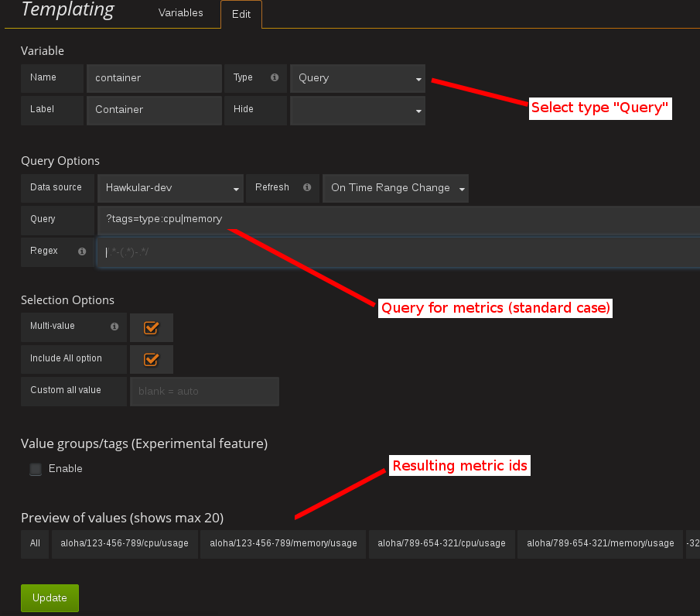The image size is (700, 616).
Task: Click the Refresh info icon
Action: pos(307,187)
